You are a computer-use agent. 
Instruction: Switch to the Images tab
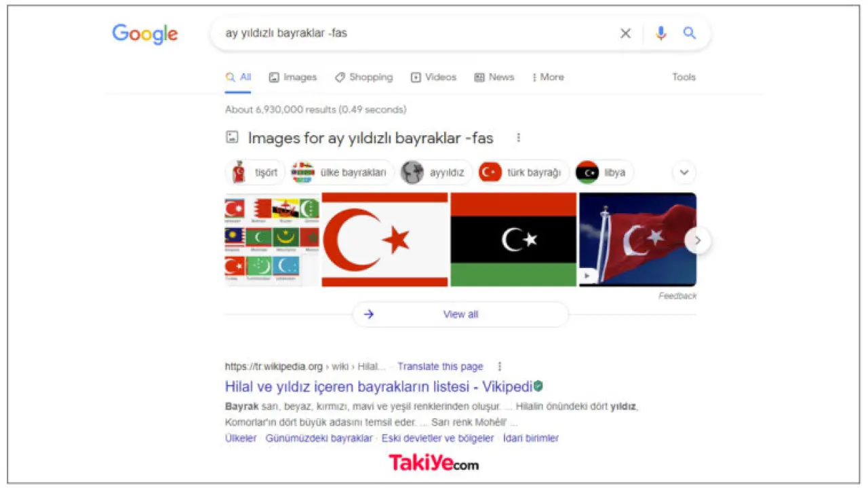pos(293,77)
